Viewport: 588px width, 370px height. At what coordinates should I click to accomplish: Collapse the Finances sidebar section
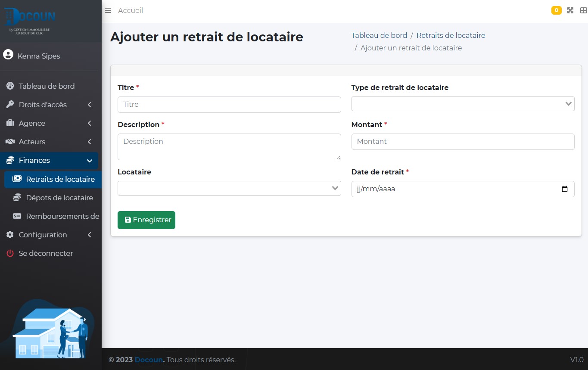coord(50,160)
